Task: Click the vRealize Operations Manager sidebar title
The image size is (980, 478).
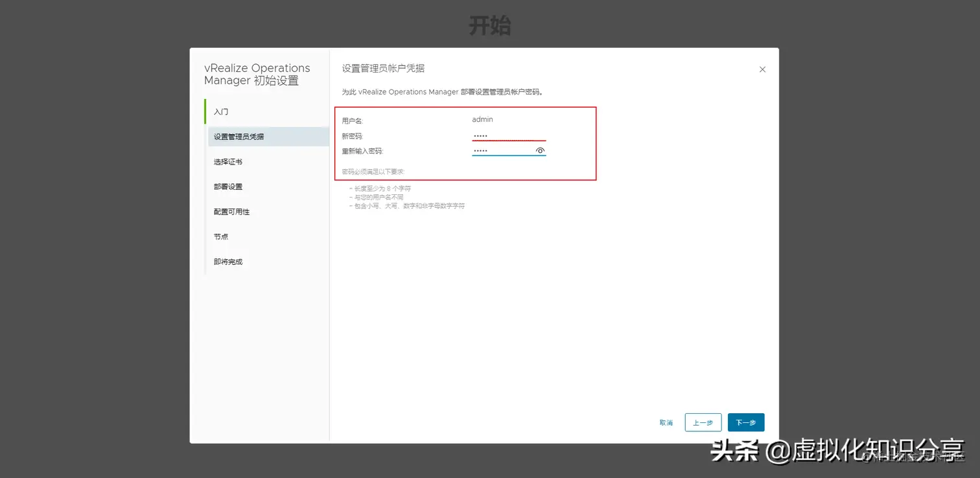Action: tap(257, 74)
